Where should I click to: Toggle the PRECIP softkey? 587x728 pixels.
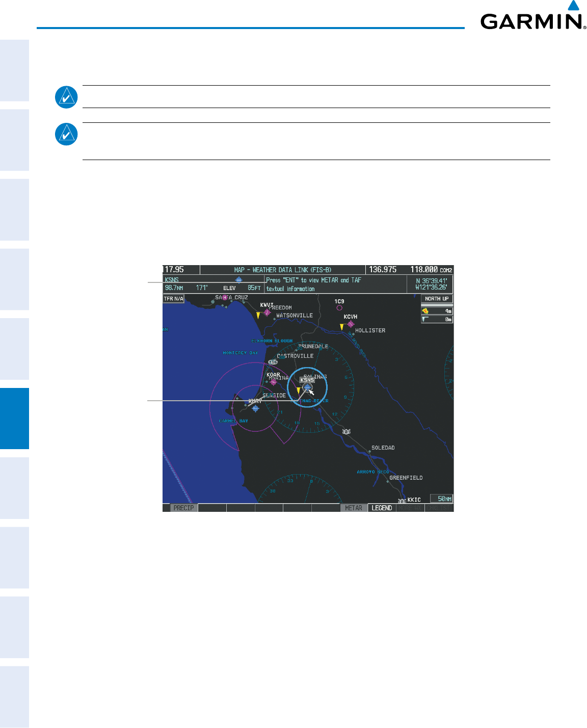coord(183,508)
